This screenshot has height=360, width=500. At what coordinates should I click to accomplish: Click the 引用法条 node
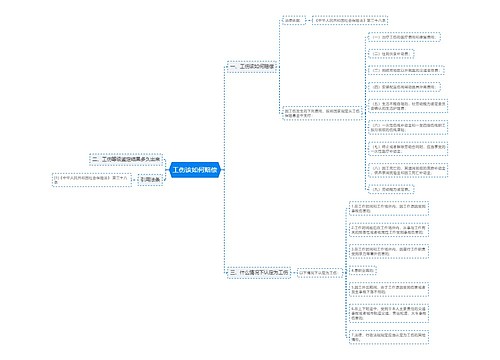150,180
